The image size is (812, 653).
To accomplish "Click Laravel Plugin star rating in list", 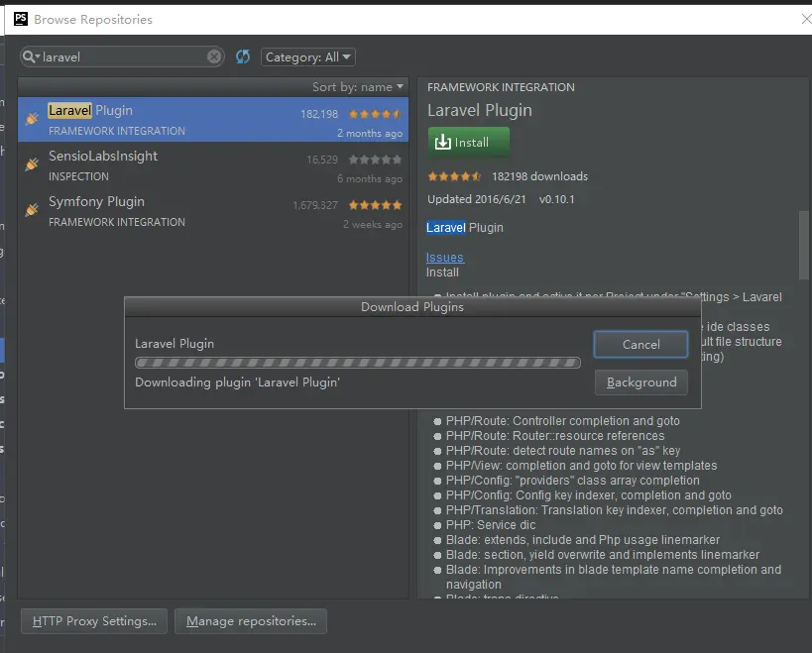I will [375, 114].
